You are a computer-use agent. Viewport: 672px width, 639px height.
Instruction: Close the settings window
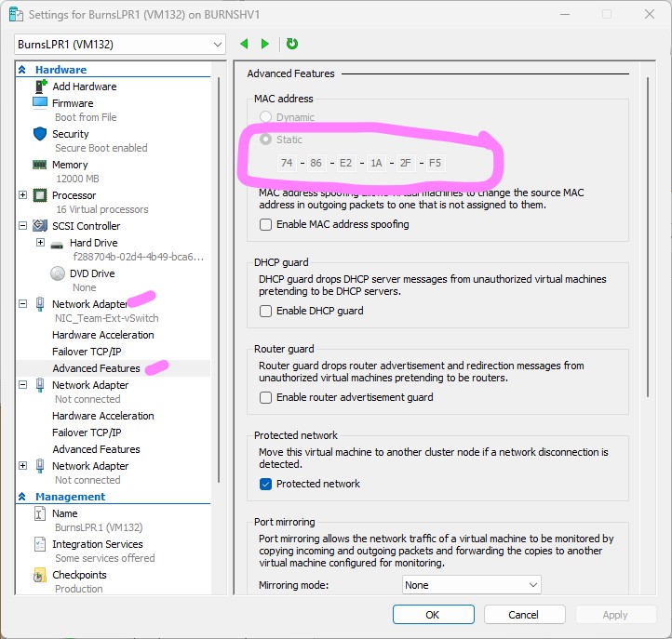point(650,14)
